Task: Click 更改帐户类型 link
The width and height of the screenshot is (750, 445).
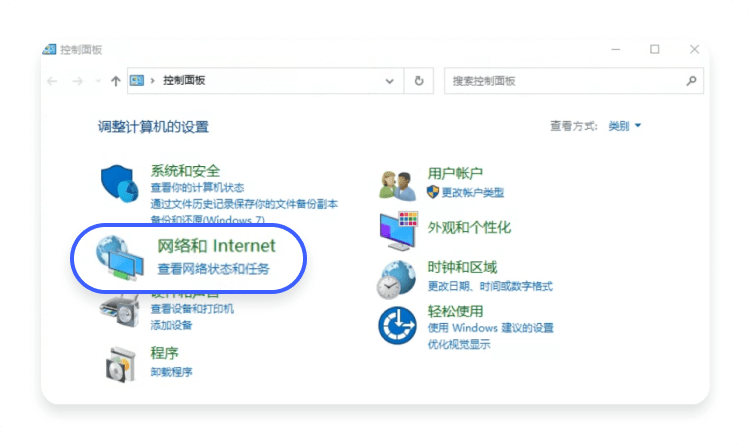Action: click(x=473, y=193)
